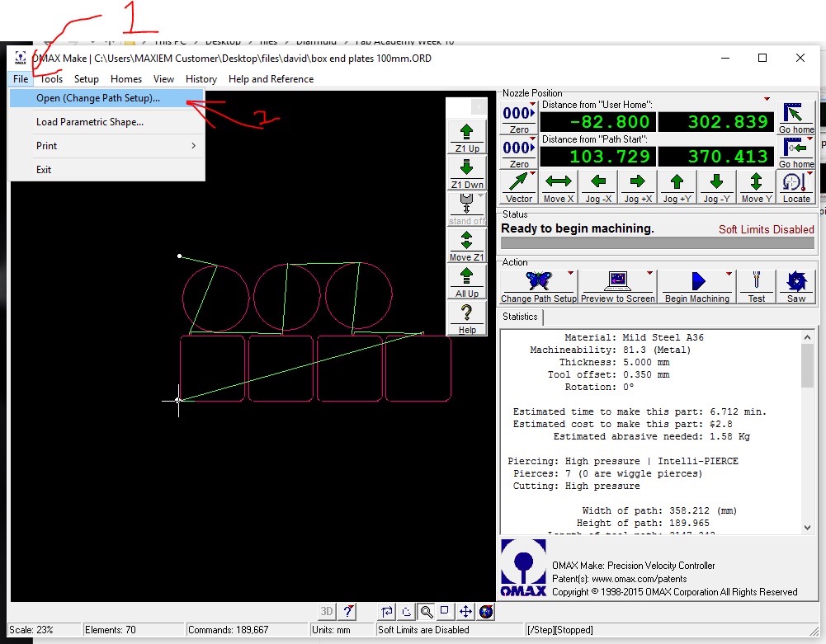826x644 pixels.
Task: Jog nozzle in -Y direction
Action: (x=716, y=187)
